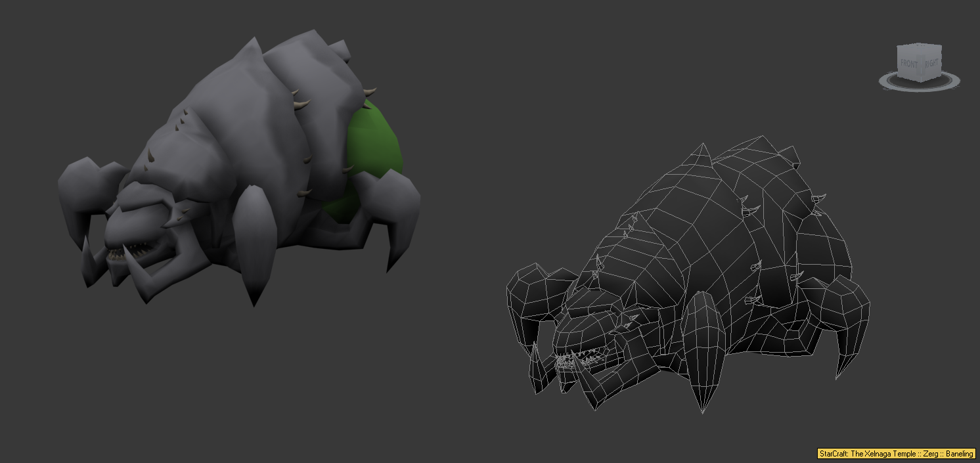The image size is (980, 463).
Task: Click the FRONT face of the ViewCube
Action: pos(908,62)
